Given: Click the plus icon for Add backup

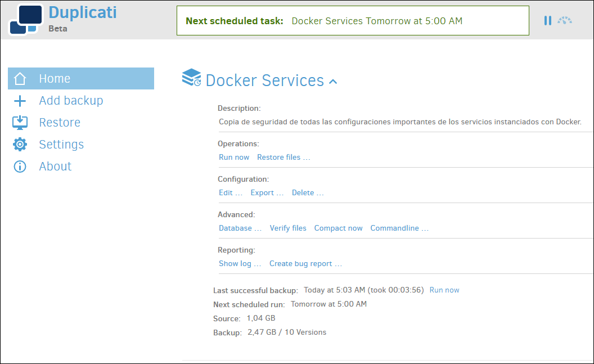Looking at the screenshot, I should pyautogui.click(x=20, y=101).
